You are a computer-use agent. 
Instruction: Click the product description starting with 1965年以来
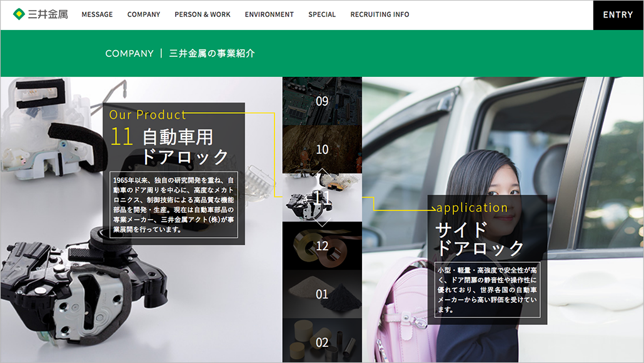click(x=174, y=205)
